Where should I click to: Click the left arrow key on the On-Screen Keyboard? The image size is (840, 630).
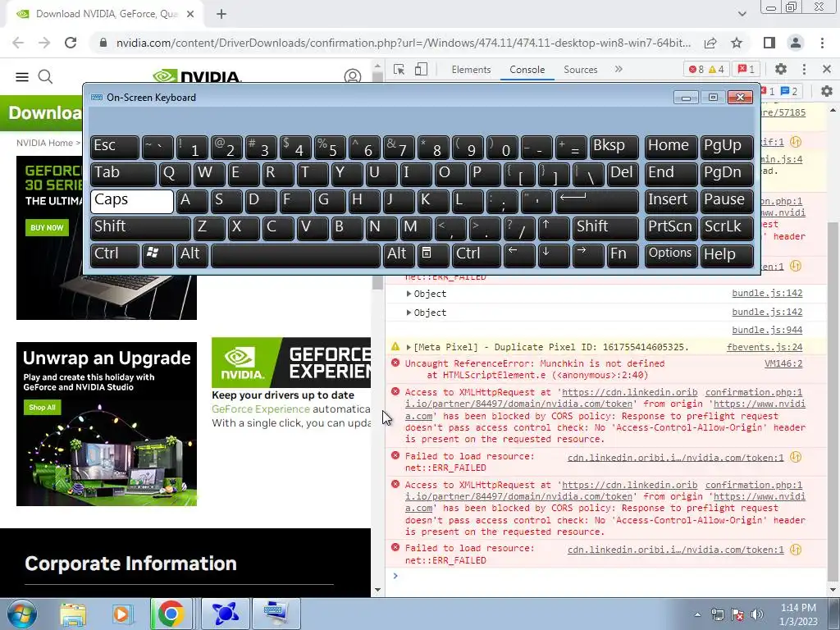point(519,256)
